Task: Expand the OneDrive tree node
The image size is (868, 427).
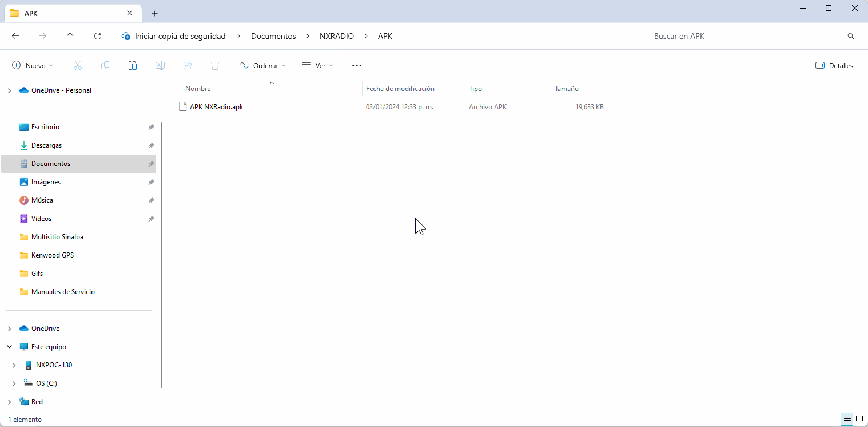Action: tap(9, 329)
